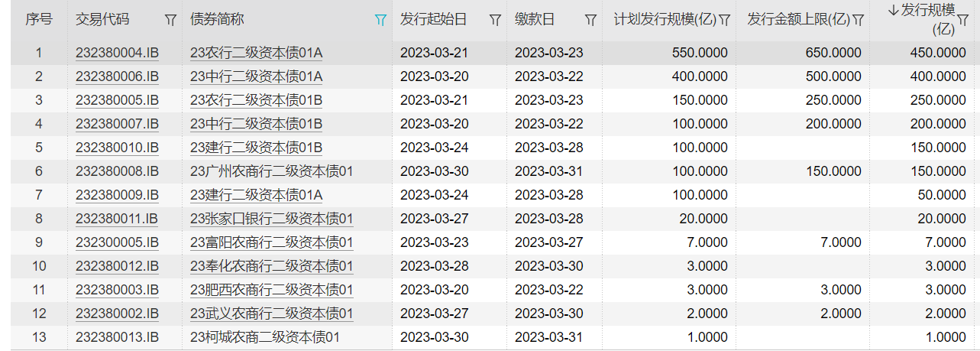The image size is (980, 351).
Task: Click trade code 232380005.IB link
Action: pos(117,100)
